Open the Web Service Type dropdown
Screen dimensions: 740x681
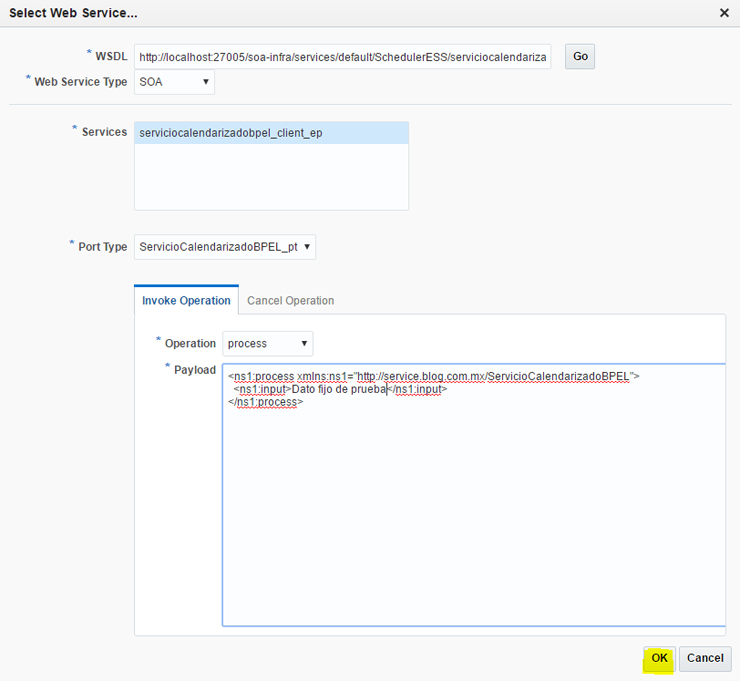pos(175,82)
